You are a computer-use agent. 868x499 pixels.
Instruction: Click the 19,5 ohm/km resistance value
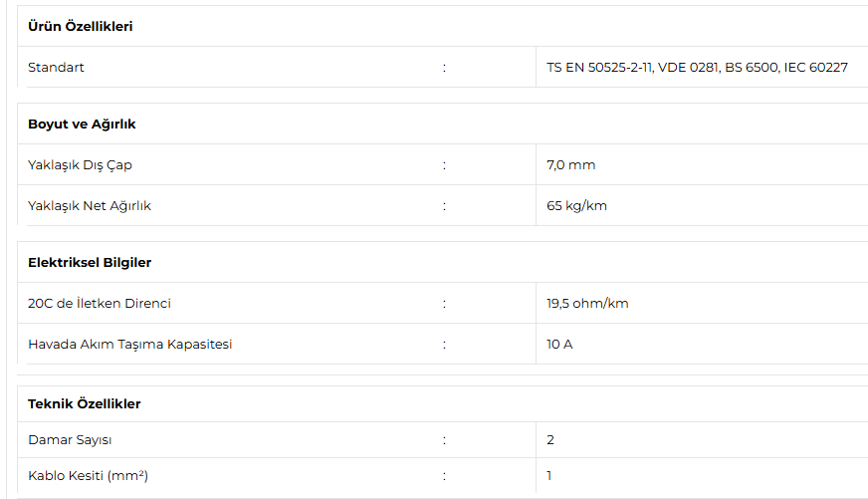tap(587, 304)
